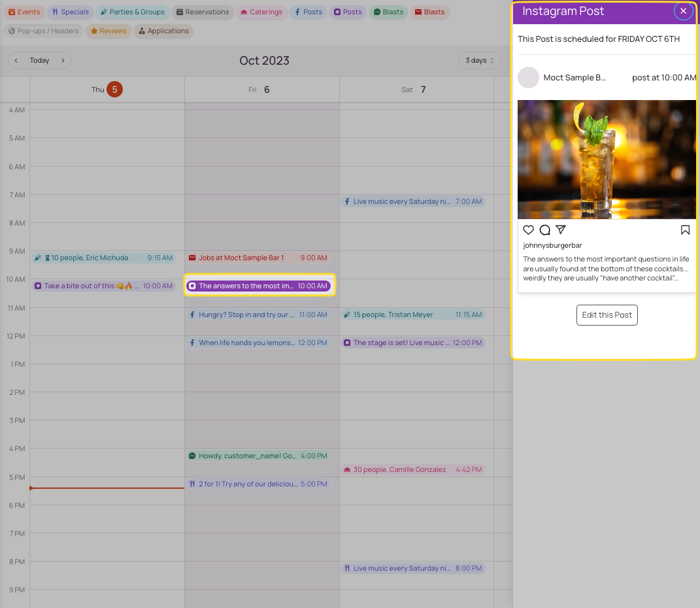This screenshot has height=608, width=700.
Task: Toggle the Reviews filter chip
Action: tap(108, 31)
